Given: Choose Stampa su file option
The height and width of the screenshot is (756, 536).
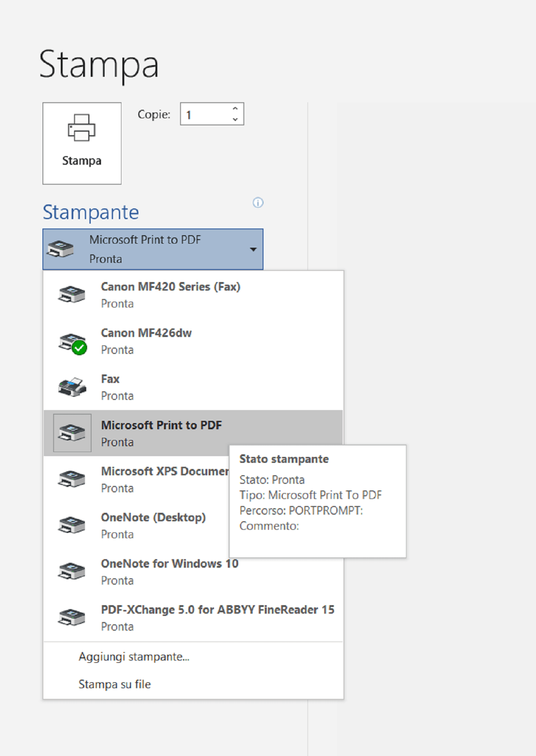Looking at the screenshot, I should pos(193,684).
